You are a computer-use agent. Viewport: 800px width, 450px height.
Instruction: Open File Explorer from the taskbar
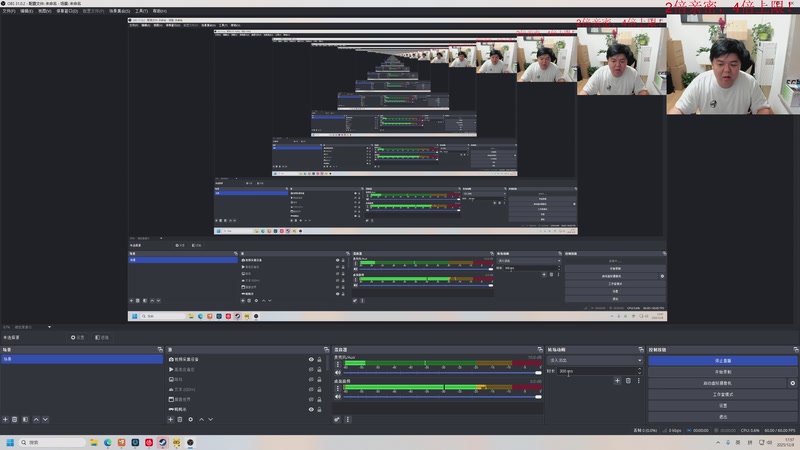pos(94,442)
